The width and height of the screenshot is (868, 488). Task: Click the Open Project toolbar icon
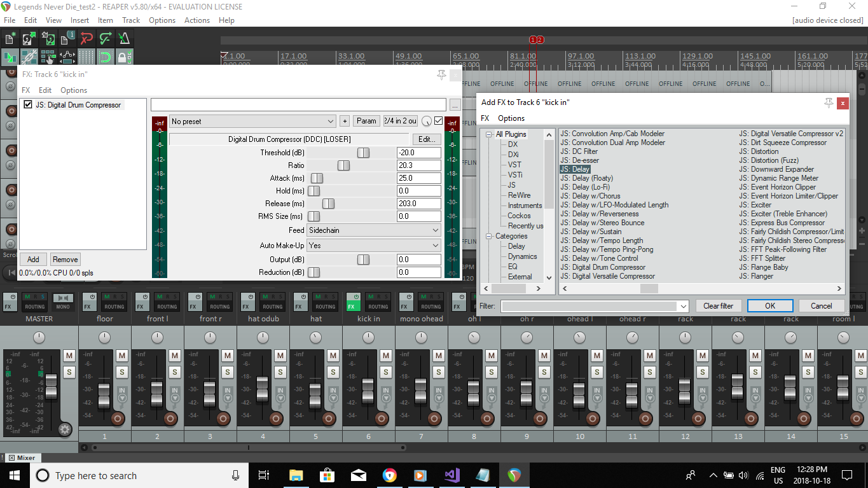coord(29,39)
